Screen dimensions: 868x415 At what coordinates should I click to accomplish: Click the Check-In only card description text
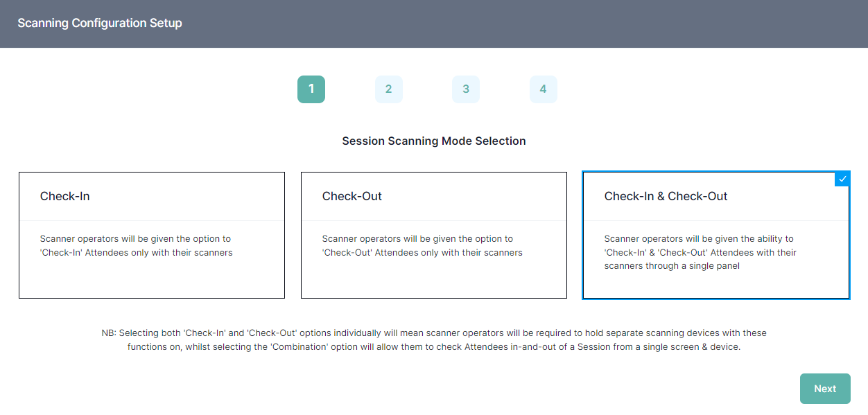[x=136, y=246]
